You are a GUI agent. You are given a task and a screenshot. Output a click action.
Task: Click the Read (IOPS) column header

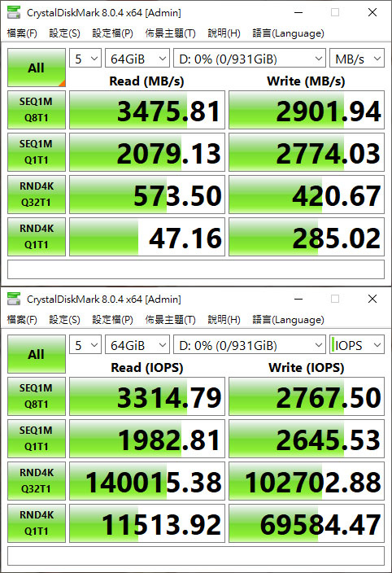146,367
